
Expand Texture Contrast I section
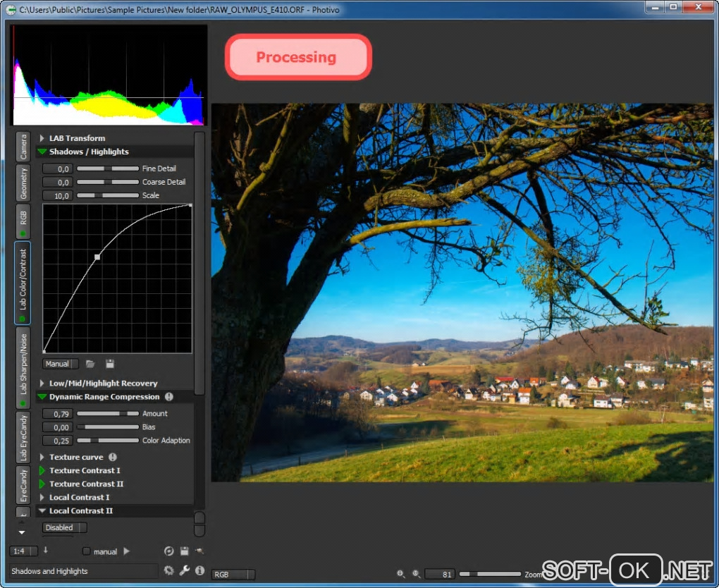[42, 470]
